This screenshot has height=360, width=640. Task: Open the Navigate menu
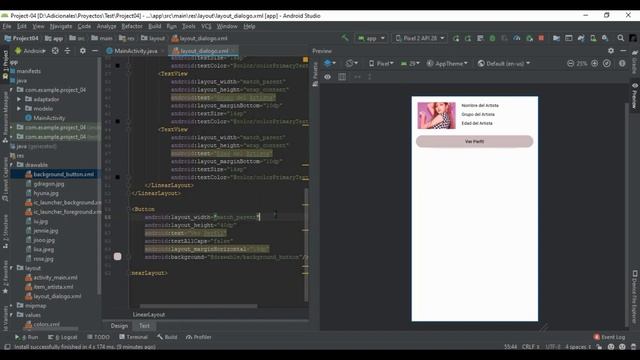click(x=61, y=26)
